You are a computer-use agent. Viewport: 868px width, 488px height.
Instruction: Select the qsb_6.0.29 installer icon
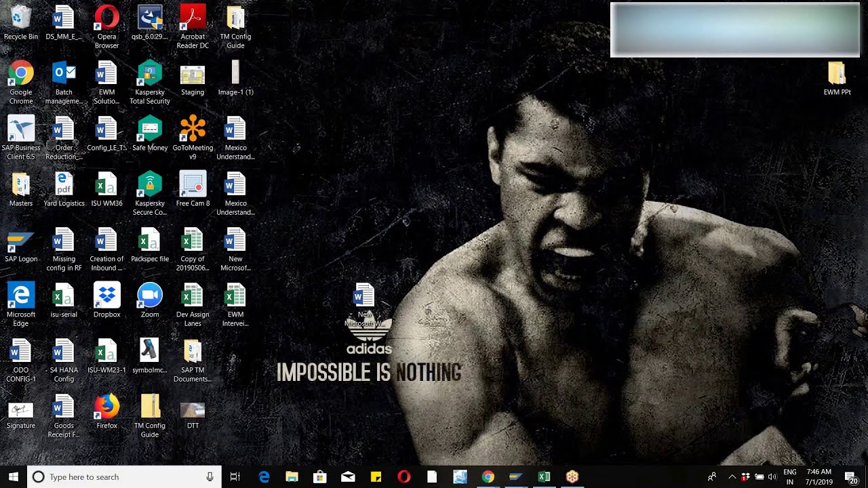[150, 23]
